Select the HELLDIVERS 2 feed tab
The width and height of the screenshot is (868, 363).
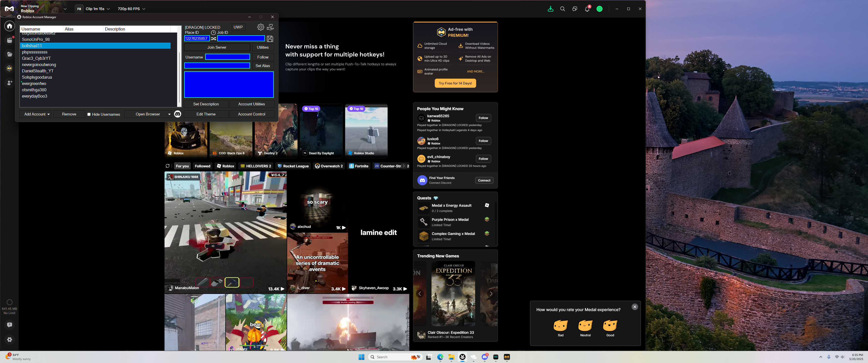256,166
